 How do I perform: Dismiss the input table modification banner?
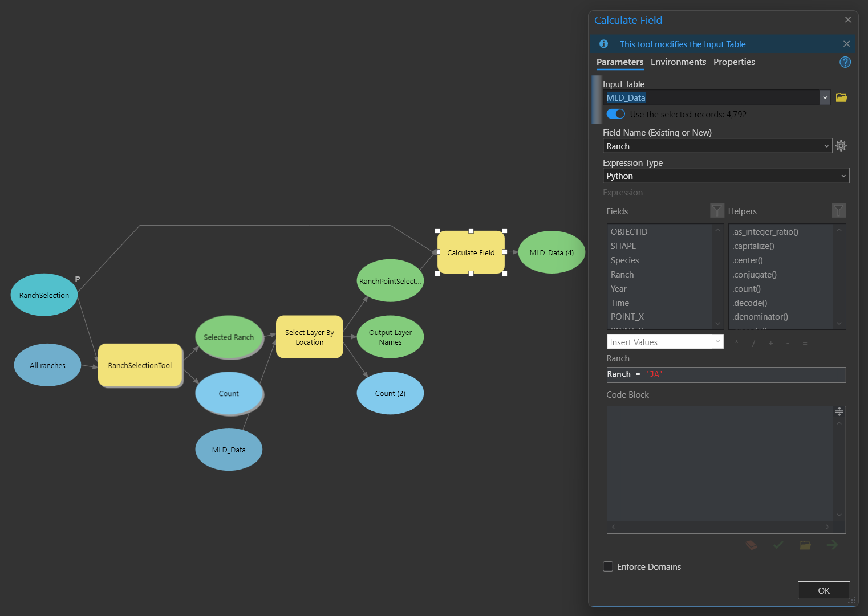click(x=846, y=44)
